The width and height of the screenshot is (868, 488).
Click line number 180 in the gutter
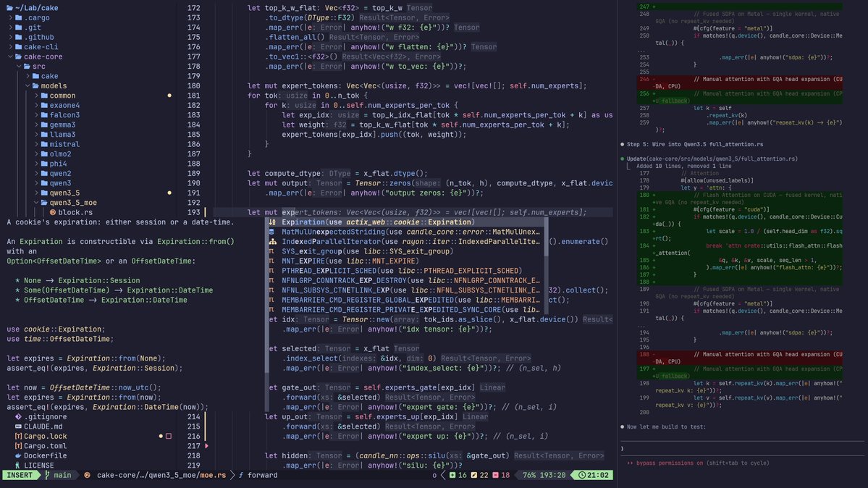[193, 86]
